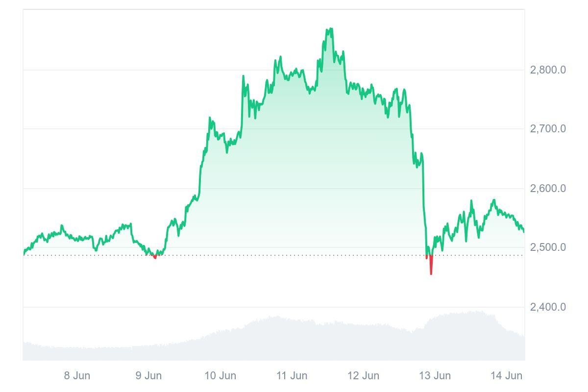The image size is (588, 392).
Task: Click the 2,800.0 price axis label
Action: coord(548,70)
